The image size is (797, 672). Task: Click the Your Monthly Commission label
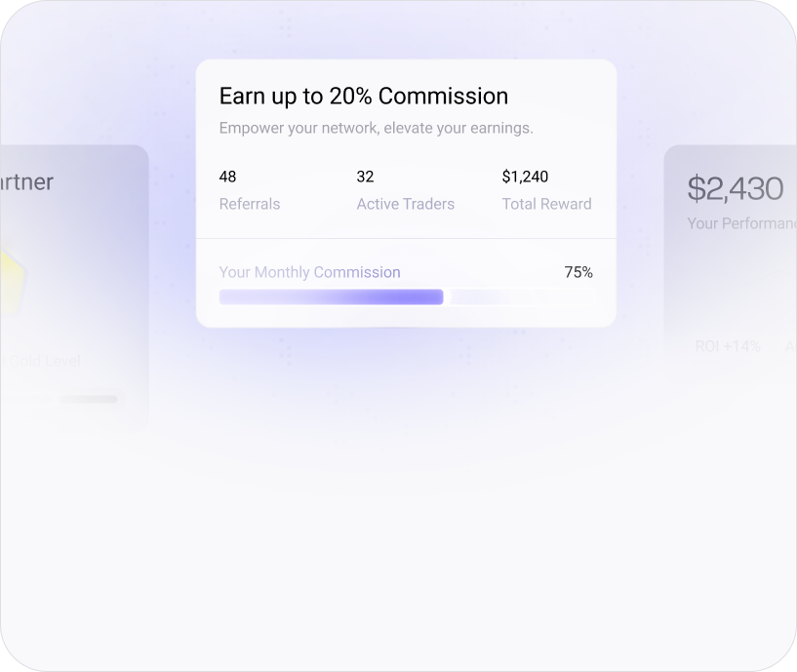[309, 272]
